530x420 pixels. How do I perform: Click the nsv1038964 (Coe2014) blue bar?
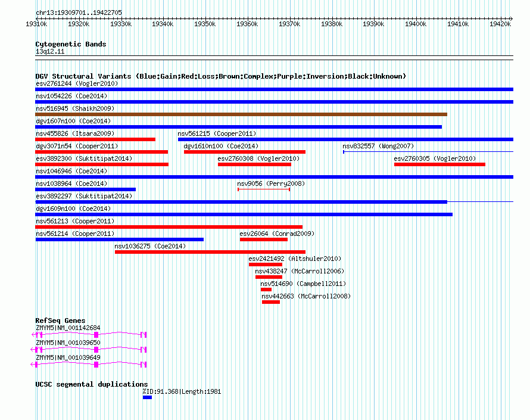(x=86, y=189)
